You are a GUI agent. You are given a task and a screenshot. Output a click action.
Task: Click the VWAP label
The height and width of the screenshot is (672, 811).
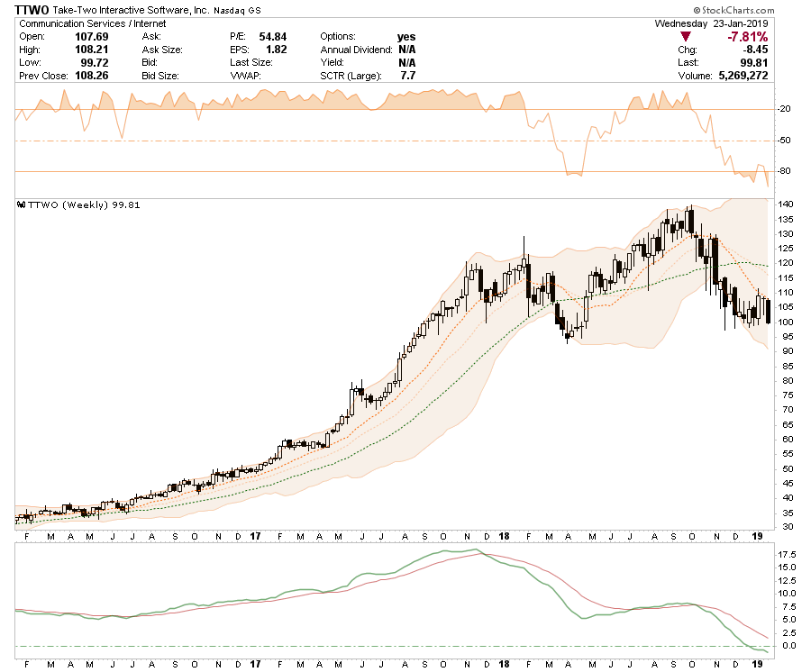click(245, 76)
